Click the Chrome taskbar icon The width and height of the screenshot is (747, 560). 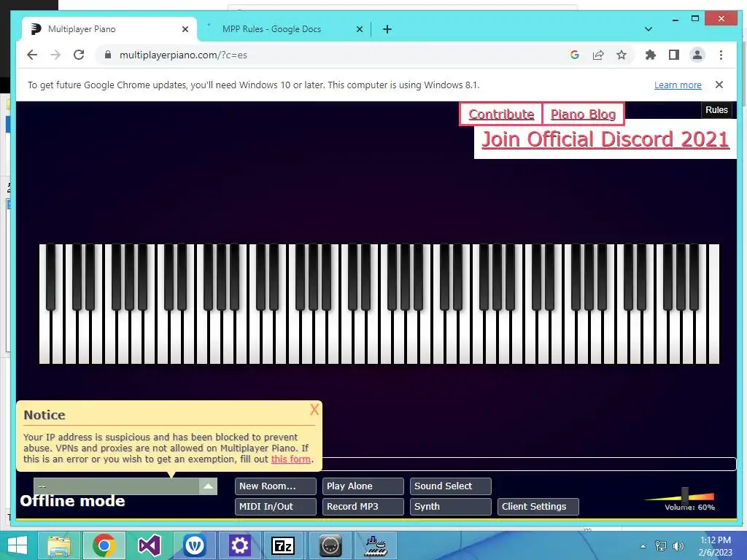pos(104,545)
